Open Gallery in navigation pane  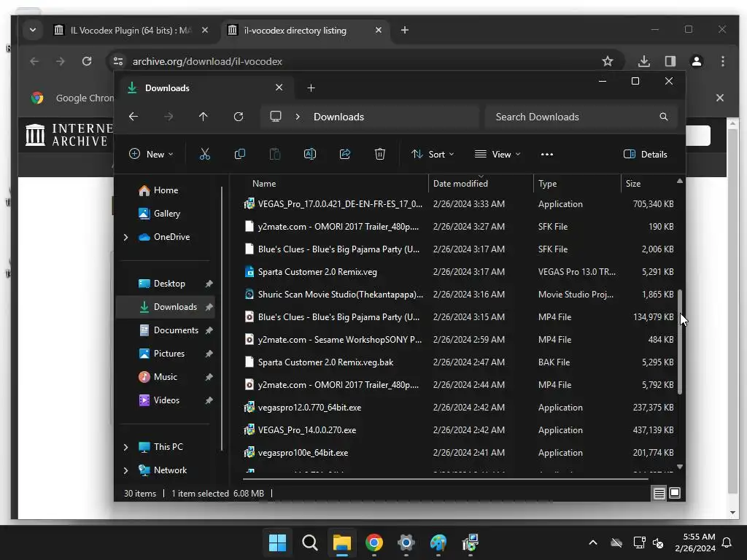click(167, 214)
